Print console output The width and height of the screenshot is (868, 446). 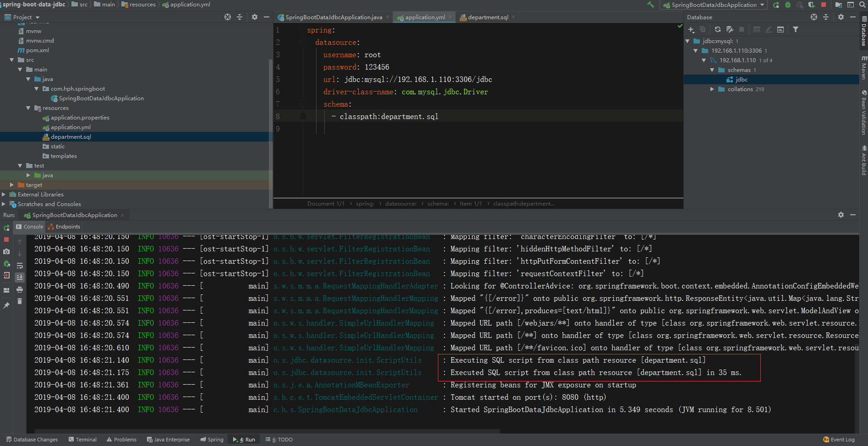[20, 289]
